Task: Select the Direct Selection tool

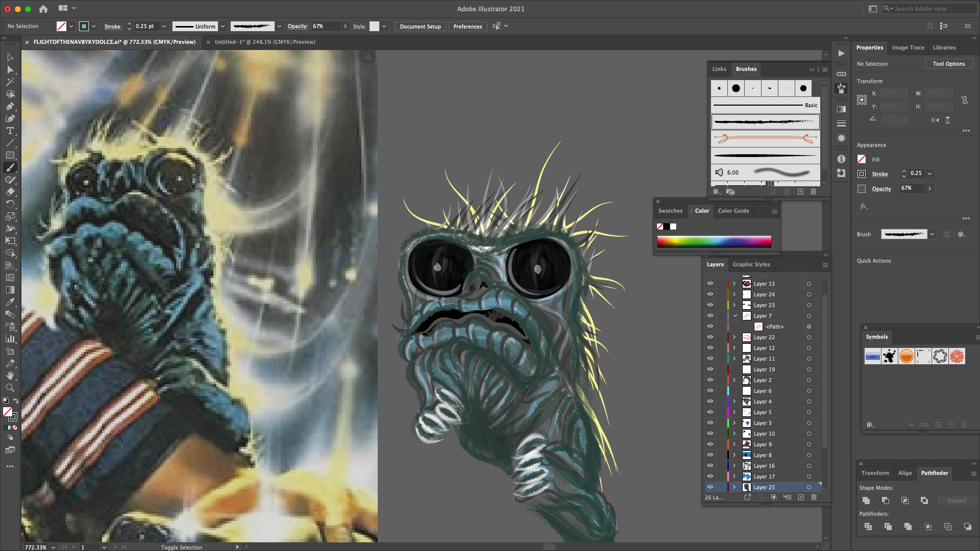Action: coord(10,70)
